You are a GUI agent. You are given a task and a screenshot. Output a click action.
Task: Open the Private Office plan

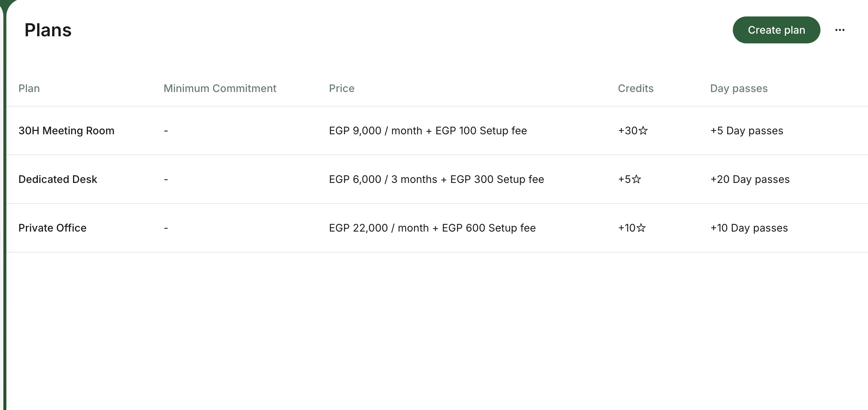point(52,228)
